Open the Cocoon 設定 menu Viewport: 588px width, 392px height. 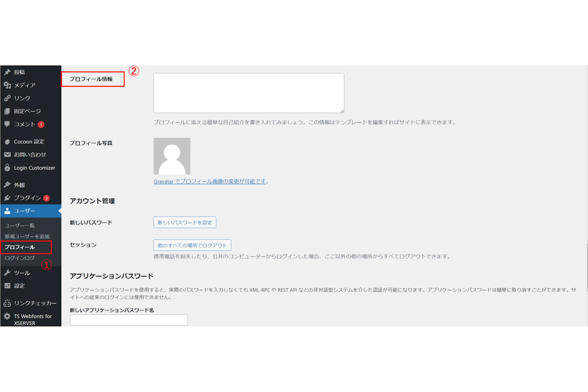tap(29, 142)
